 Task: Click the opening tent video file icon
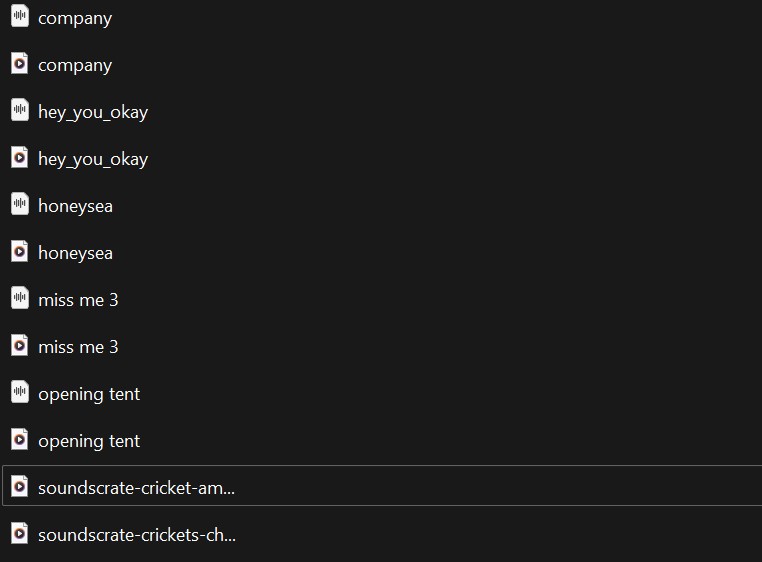19,440
